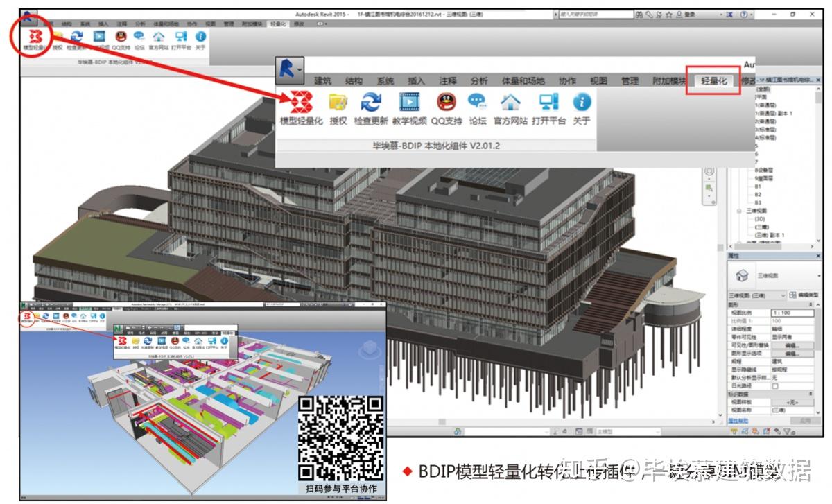Select the 轻量化 tab in enlarged callout
Screen dimensions: 832x504
tap(714, 81)
